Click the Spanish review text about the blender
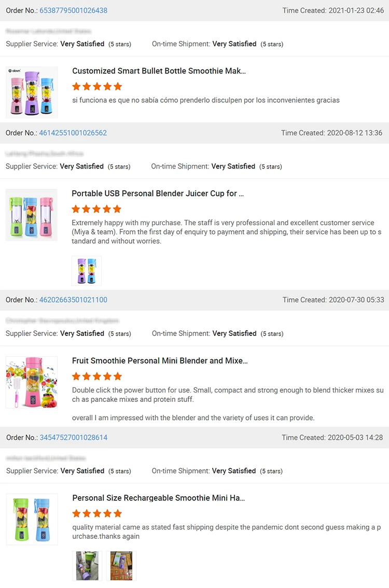 point(206,100)
